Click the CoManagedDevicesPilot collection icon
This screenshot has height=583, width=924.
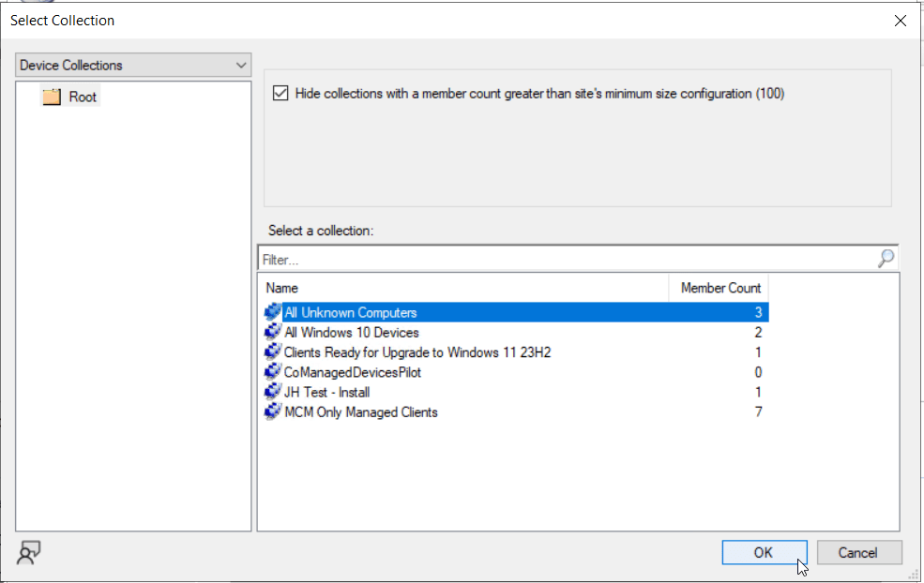pos(273,372)
